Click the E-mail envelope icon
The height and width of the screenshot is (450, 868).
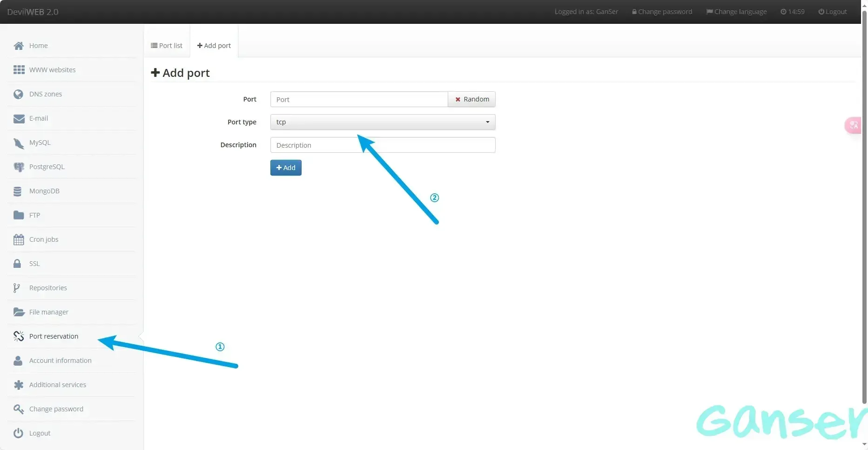pyautogui.click(x=19, y=118)
